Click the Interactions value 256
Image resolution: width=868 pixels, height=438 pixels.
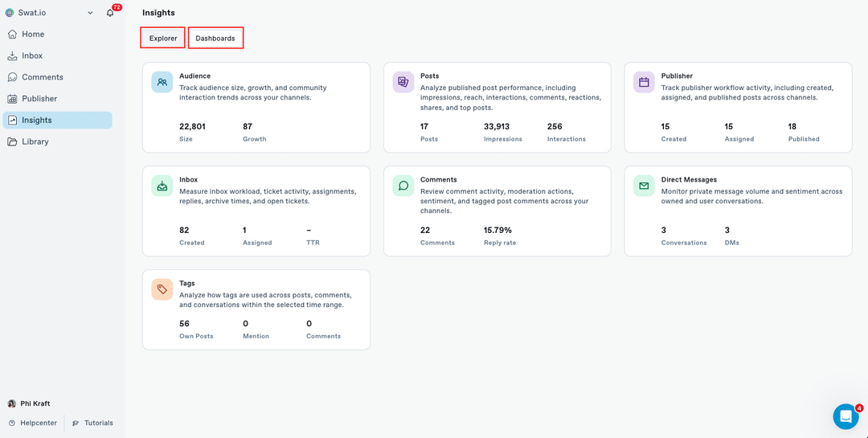coord(555,126)
